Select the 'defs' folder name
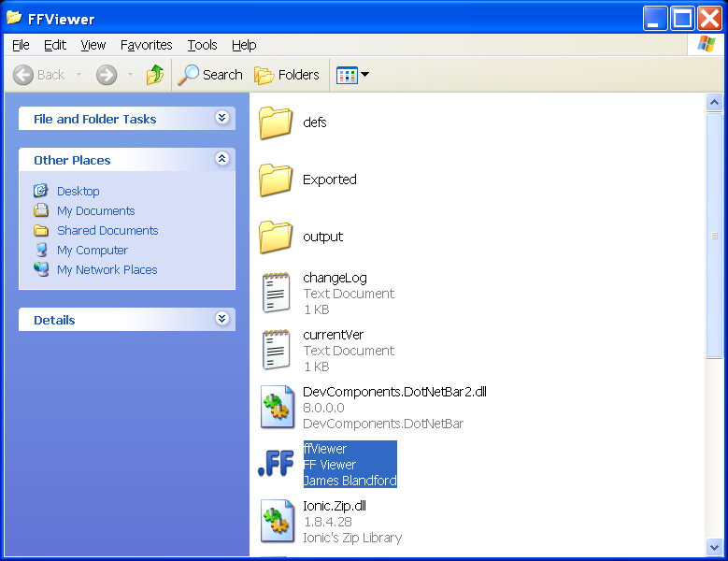 [314, 122]
